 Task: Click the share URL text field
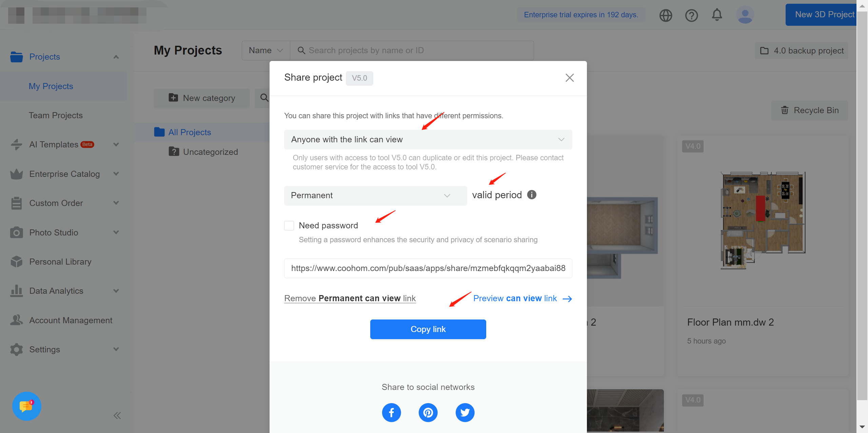click(x=428, y=268)
